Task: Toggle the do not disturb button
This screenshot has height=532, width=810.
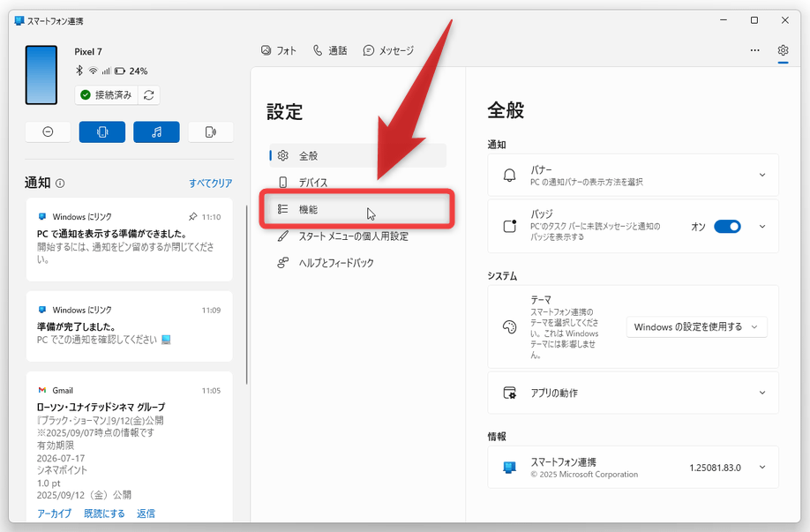Action: 48,132
